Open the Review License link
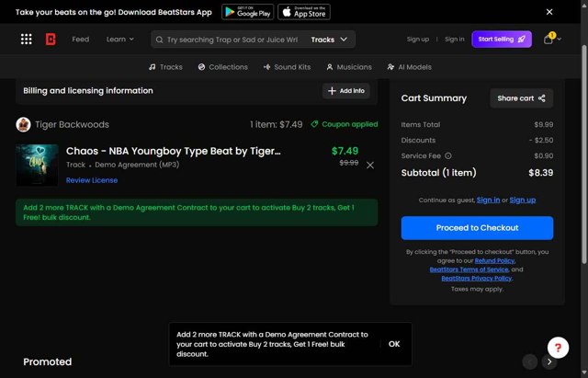The width and height of the screenshot is (588, 378). 92,180
